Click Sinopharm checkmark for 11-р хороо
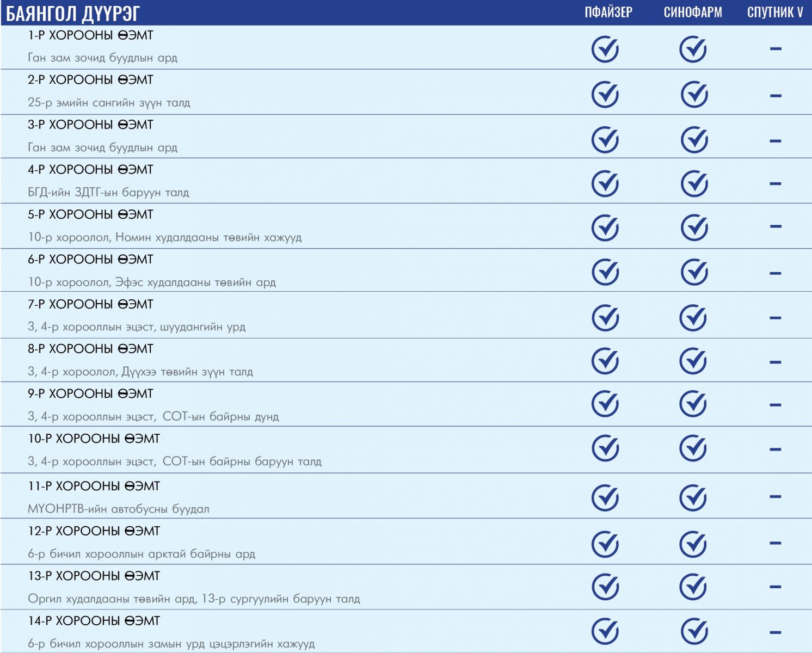 [693, 498]
